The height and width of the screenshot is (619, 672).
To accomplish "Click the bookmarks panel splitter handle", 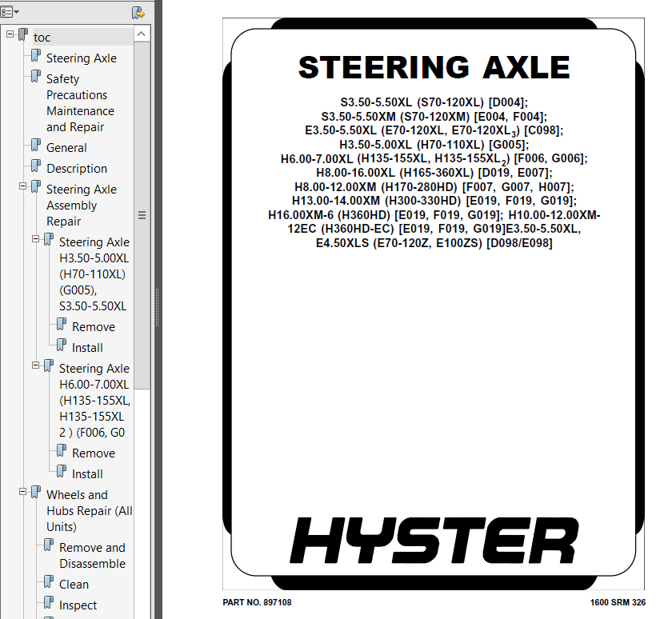I will coord(158,308).
